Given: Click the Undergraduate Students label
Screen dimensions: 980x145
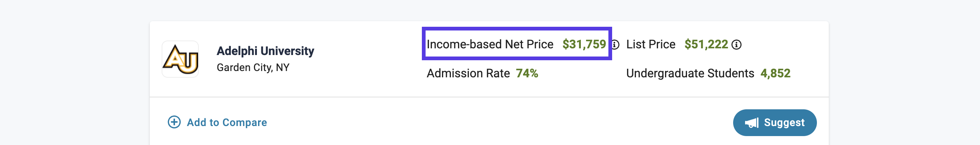Looking at the screenshot, I should coord(690,73).
